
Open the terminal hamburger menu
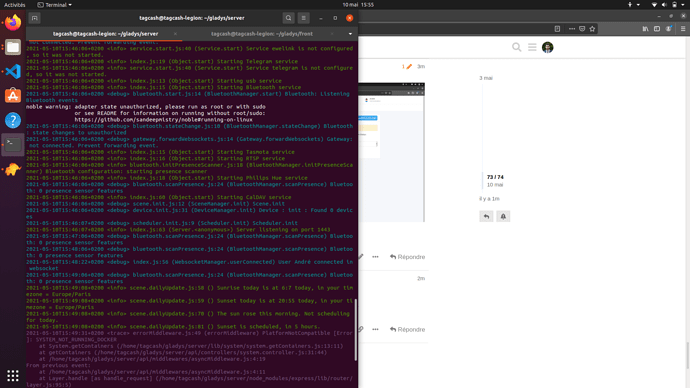303,18
